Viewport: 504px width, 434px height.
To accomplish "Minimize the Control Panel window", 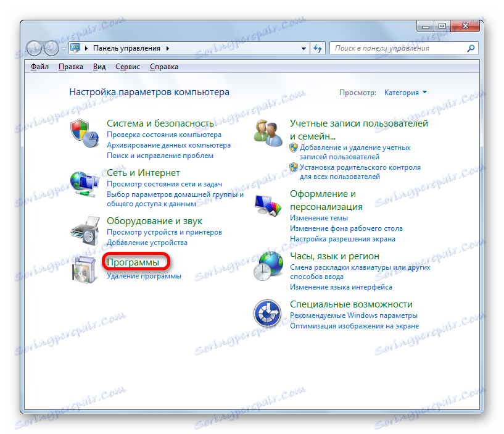I will 426,27.
